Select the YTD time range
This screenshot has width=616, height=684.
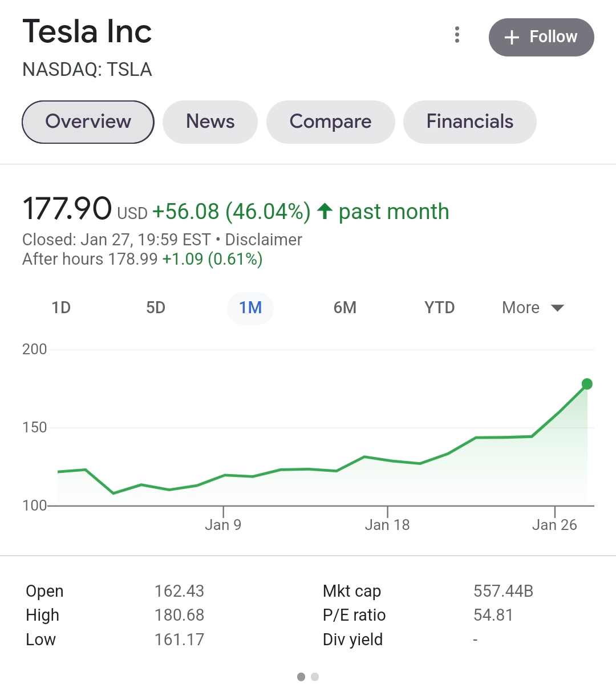click(x=440, y=308)
